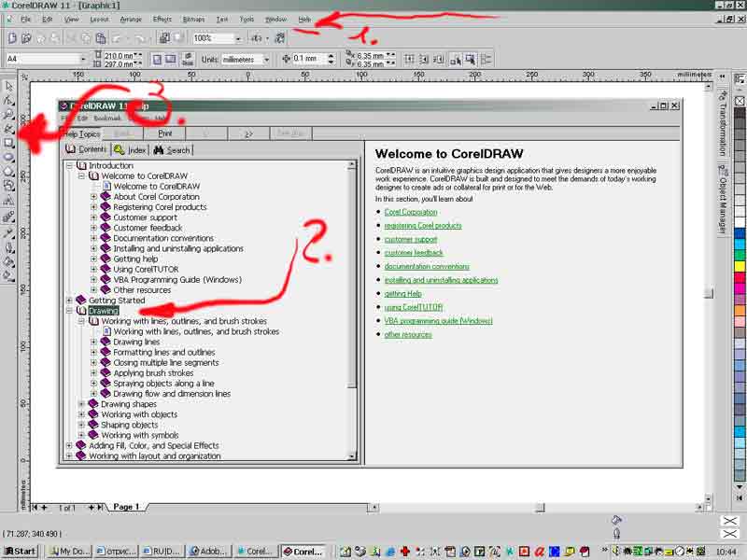747x560 pixels.
Task: Click the Windows Start button
Action: (20, 551)
